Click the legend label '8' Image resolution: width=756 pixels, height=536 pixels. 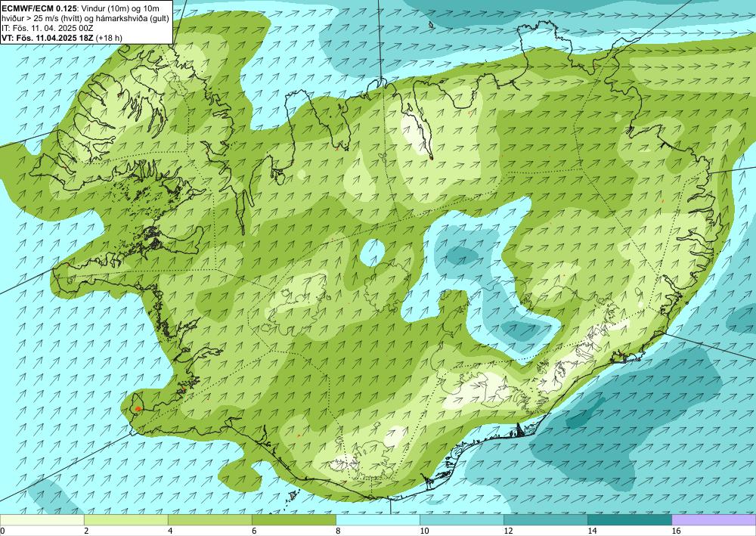pos(338,531)
